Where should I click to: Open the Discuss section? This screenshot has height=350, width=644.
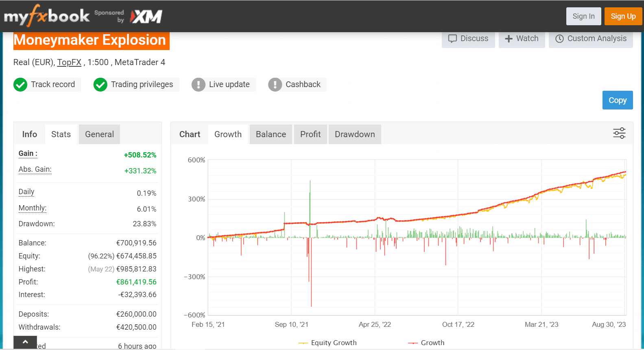pyautogui.click(x=468, y=39)
